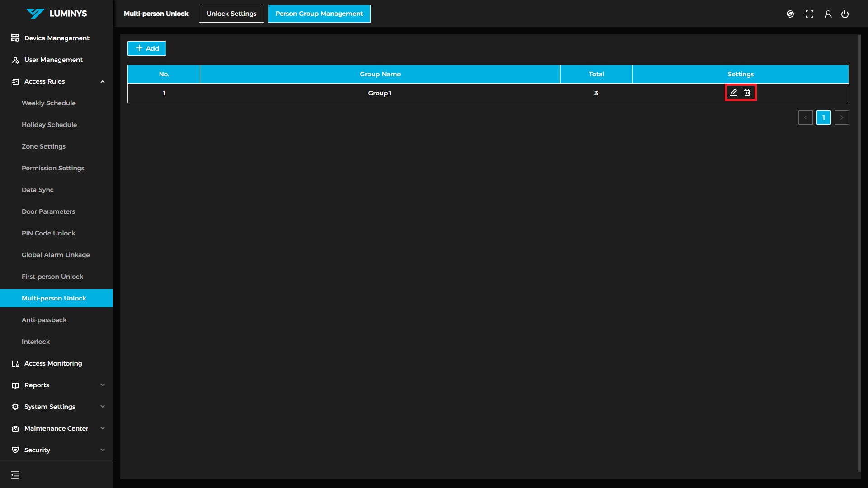Viewport: 868px width, 488px height.
Task: Open Anti-passback in the sidebar
Action: coord(44,320)
